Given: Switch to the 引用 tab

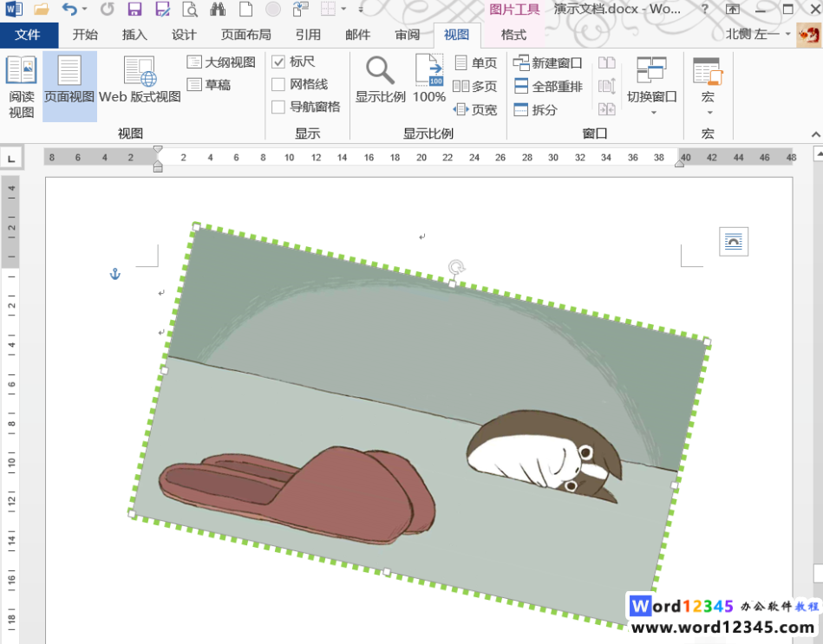Looking at the screenshot, I should [x=308, y=35].
